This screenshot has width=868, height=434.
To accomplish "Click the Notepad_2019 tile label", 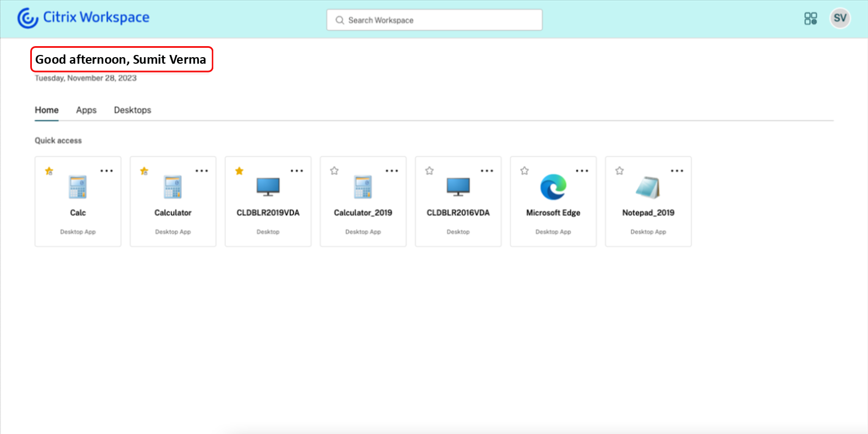I will 649,213.
